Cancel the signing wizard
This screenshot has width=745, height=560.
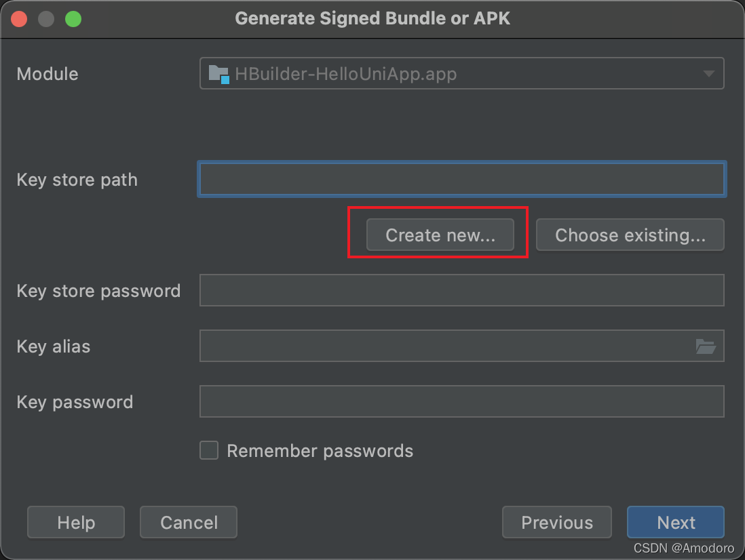tap(189, 522)
